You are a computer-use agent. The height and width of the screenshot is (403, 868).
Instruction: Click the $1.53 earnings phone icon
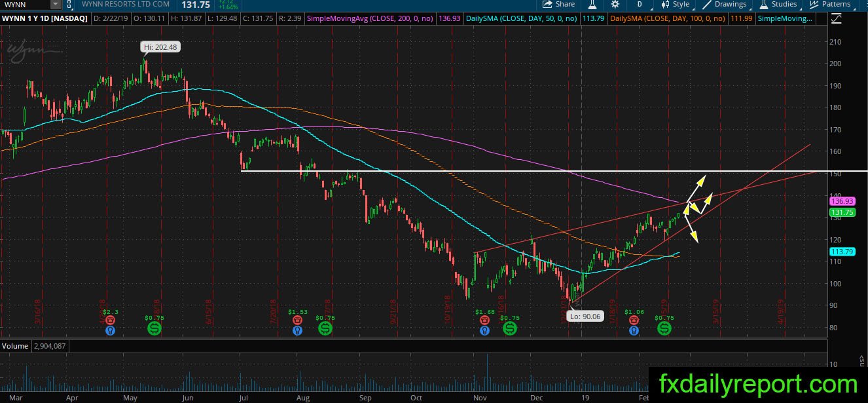point(298,320)
